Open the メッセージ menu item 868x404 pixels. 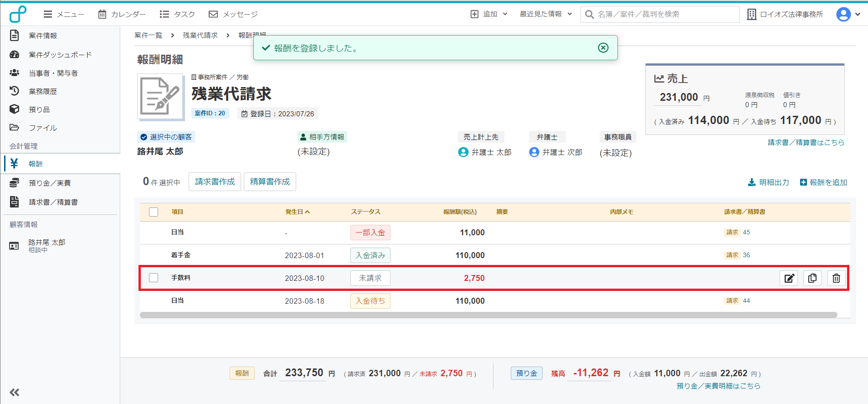pyautogui.click(x=233, y=14)
